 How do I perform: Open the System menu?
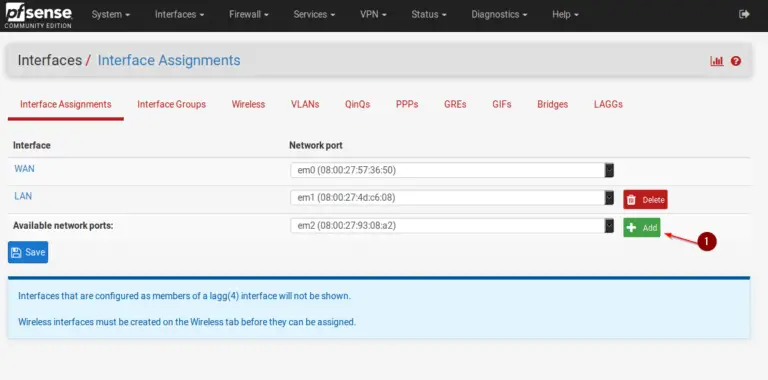pyautogui.click(x=111, y=15)
